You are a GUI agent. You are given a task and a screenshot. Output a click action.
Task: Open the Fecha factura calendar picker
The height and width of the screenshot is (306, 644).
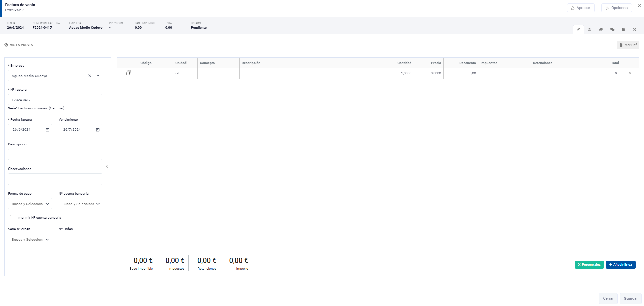click(x=47, y=130)
